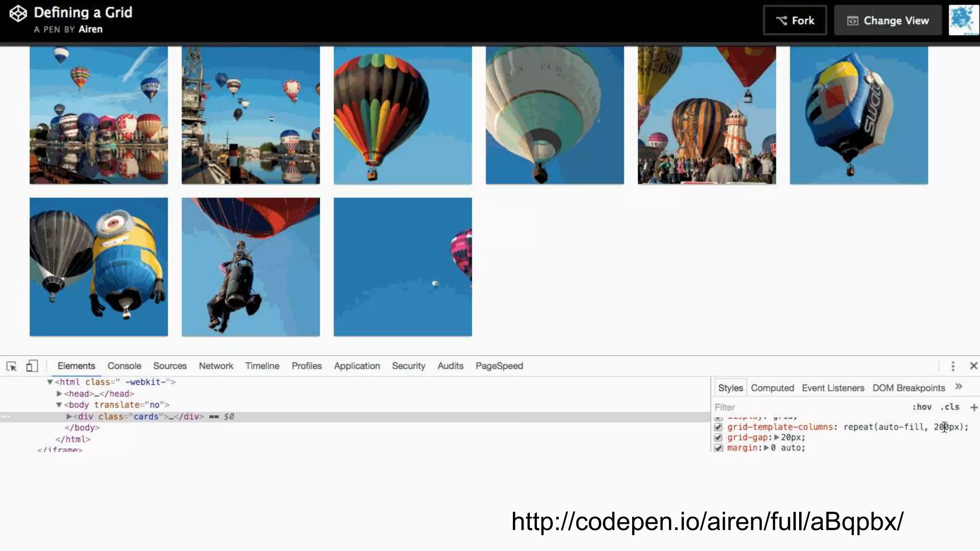Add new style rule plus icon
Image resolution: width=980 pixels, height=551 pixels.
pyautogui.click(x=974, y=407)
